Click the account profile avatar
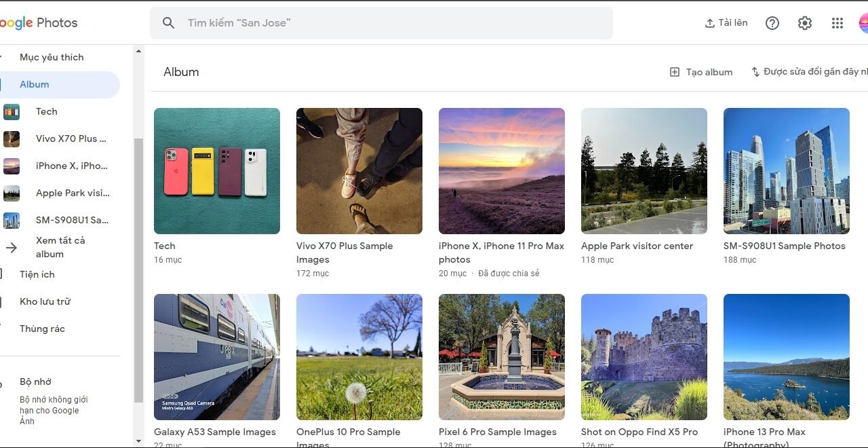 click(863, 23)
